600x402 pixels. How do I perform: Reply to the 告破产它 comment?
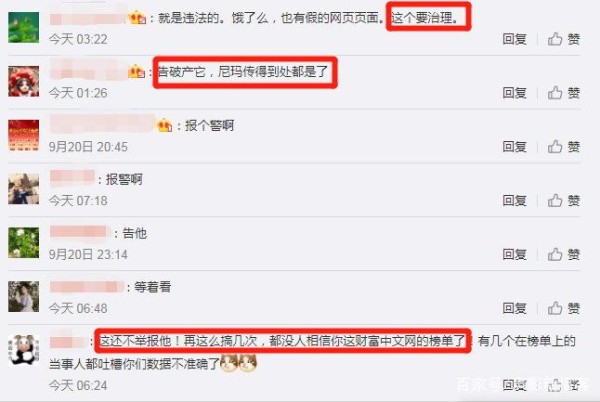coord(514,93)
